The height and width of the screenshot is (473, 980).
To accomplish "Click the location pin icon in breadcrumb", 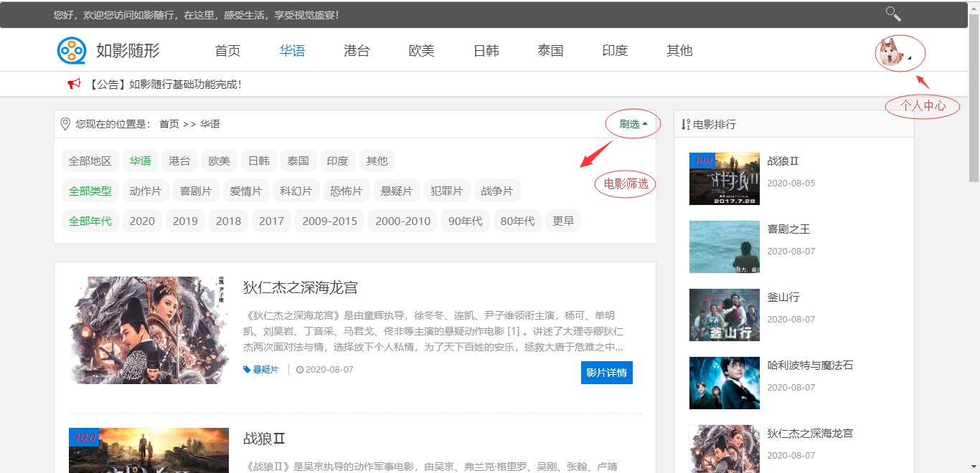I will pos(65,124).
